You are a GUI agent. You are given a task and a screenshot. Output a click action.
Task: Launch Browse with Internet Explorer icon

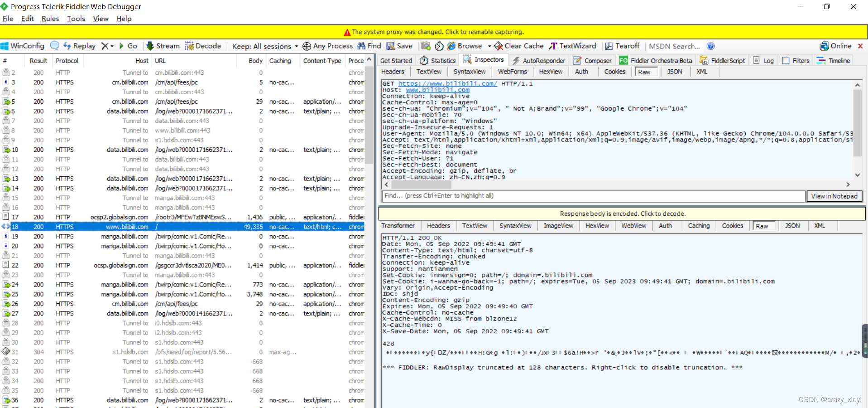click(465, 46)
